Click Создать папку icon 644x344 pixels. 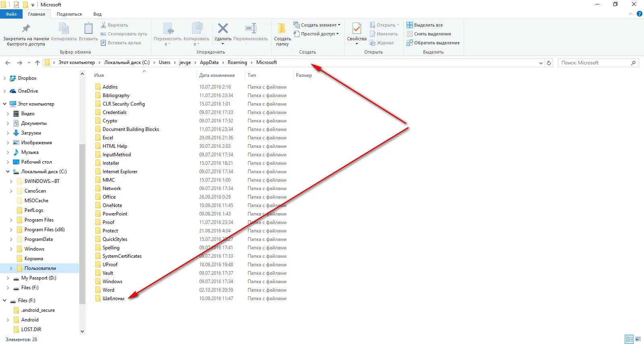[282, 28]
